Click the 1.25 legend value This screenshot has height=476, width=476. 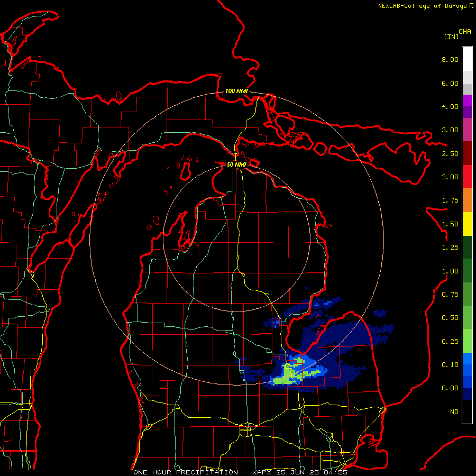[450, 248]
